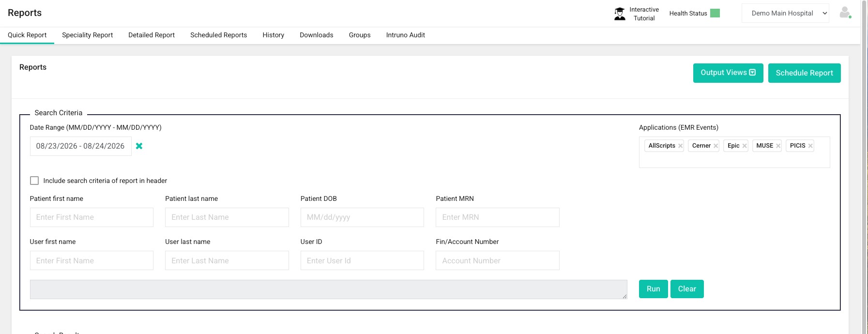Screen dimensions: 868x334
Task: Click the Search Criteria legend text
Action: [59, 113]
